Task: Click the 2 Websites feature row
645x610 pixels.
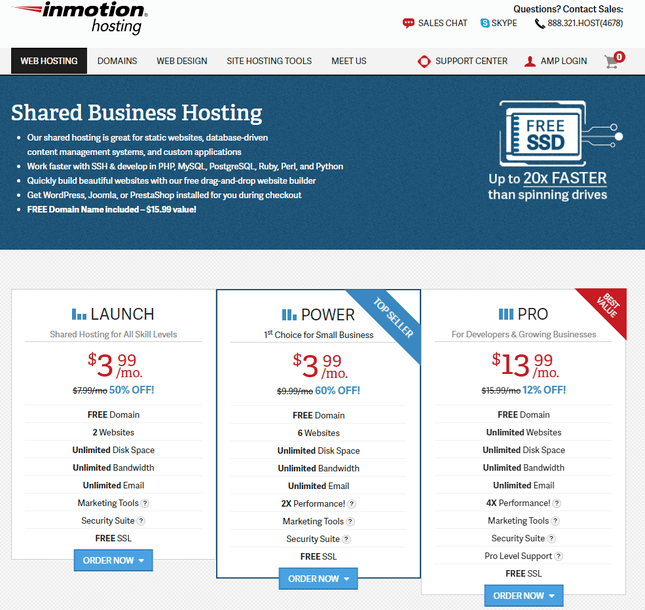Action: pyautogui.click(x=114, y=432)
